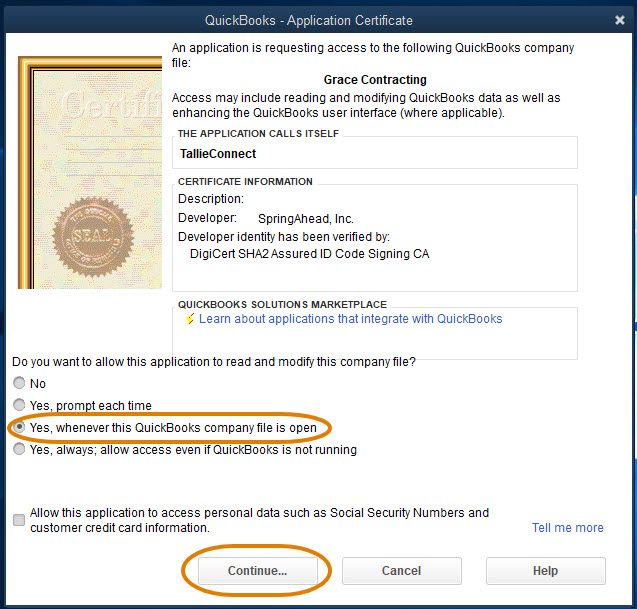
Task: Click "Do you want to allow this application" question
Action: [214, 362]
